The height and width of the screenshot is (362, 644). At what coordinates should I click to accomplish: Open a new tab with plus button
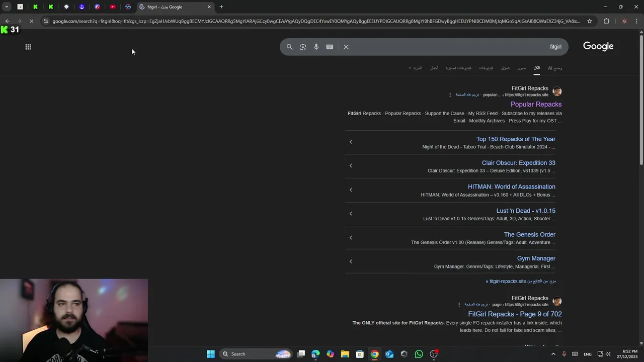tap(221, 7)
